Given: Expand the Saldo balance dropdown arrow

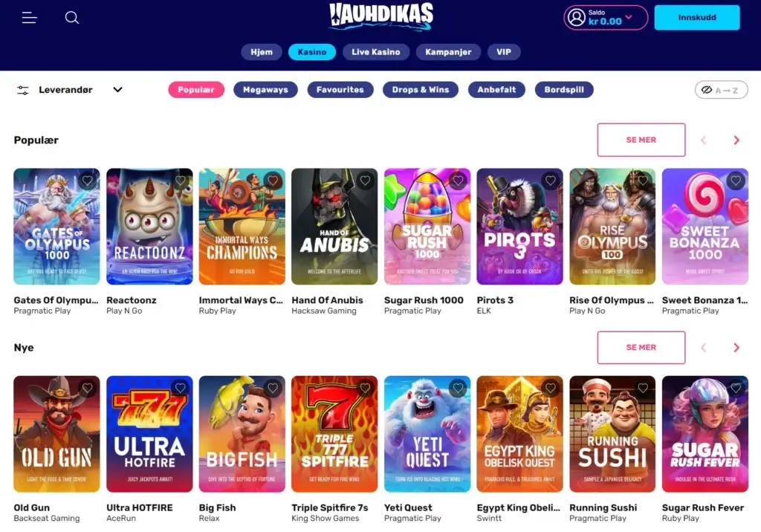Looking at the screenshot, I should (629, 17).
